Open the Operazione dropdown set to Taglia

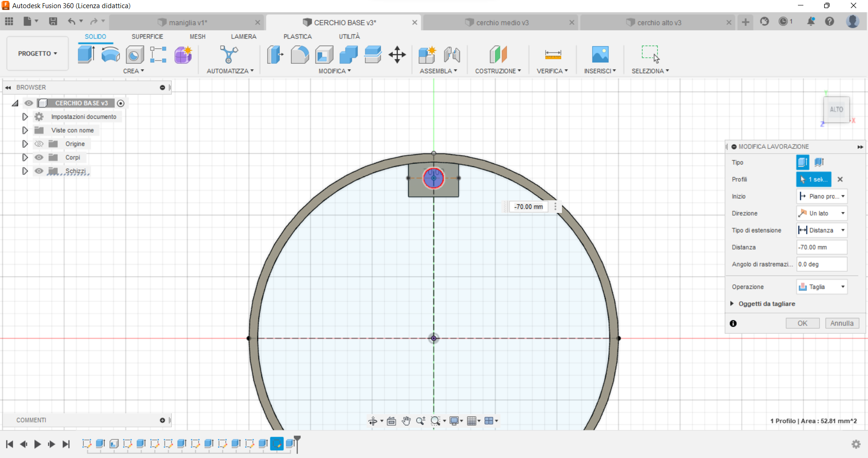click(x=821, y=287)
